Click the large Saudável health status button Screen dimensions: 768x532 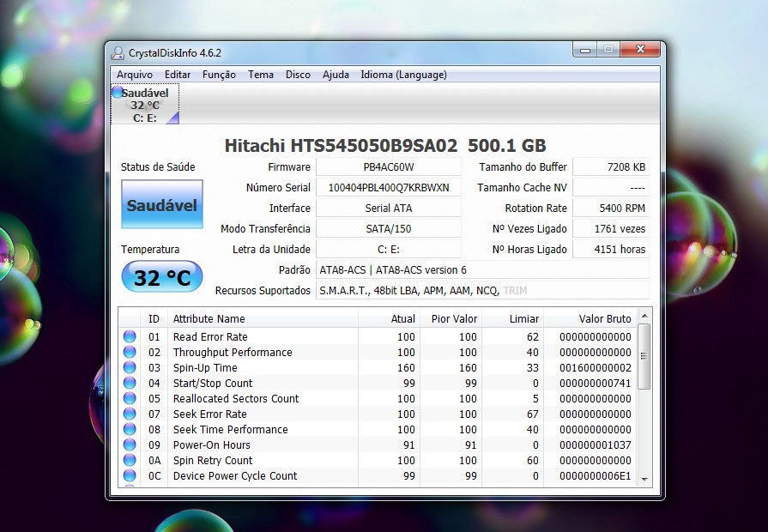click(162, 204)
